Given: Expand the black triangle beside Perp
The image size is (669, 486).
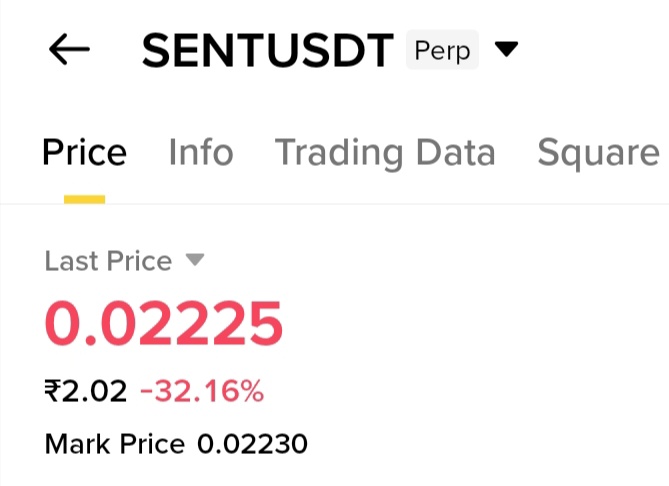Looking at the screenshot, I should (x=507, y=49).
